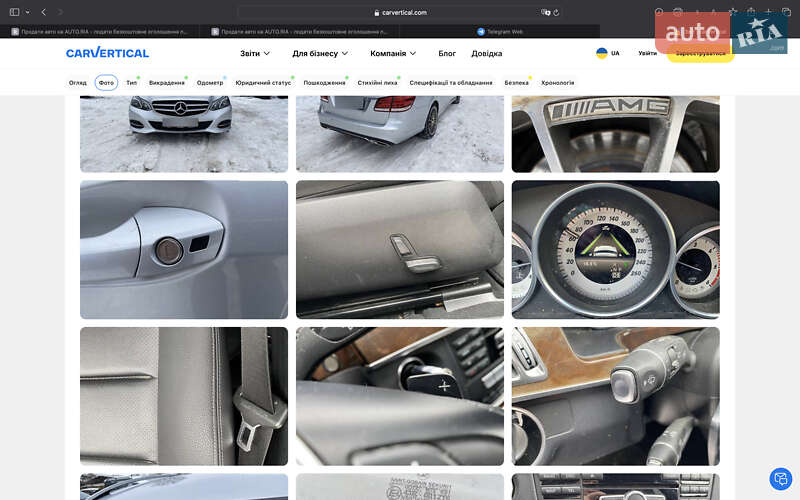Open the door handle photo
800x500 pixels.
click(x=184, y=249)
